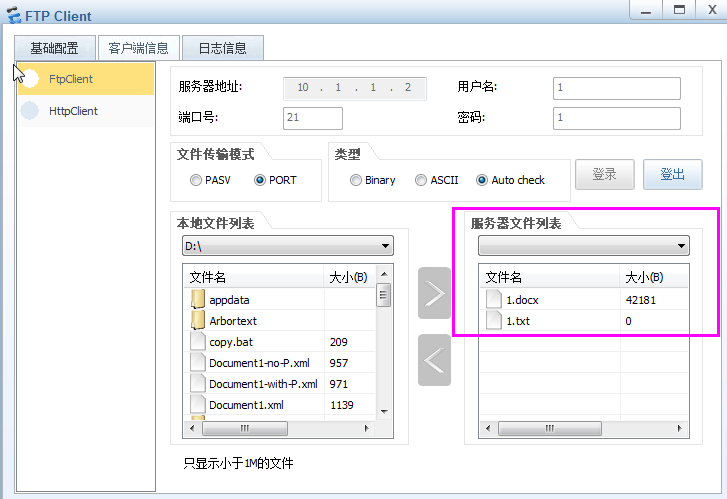This screenshot has height=499, width=727.
Task: Click the 登出 logout button
Action: pyautogui.click(x=672, y=175)
